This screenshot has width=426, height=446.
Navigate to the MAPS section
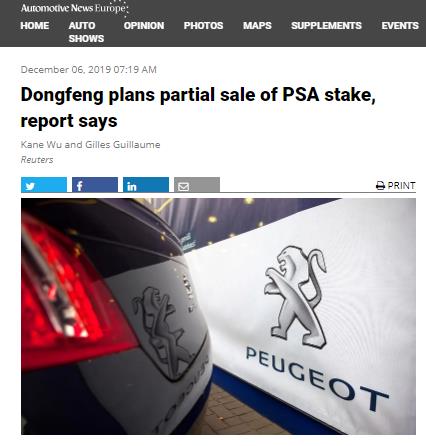point(257,26)
